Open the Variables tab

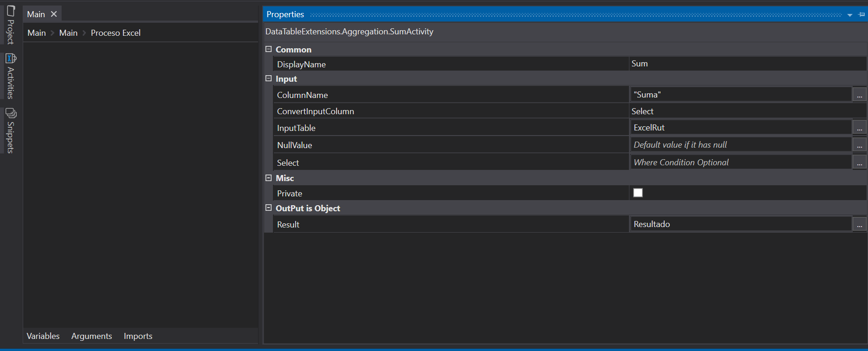43,336
